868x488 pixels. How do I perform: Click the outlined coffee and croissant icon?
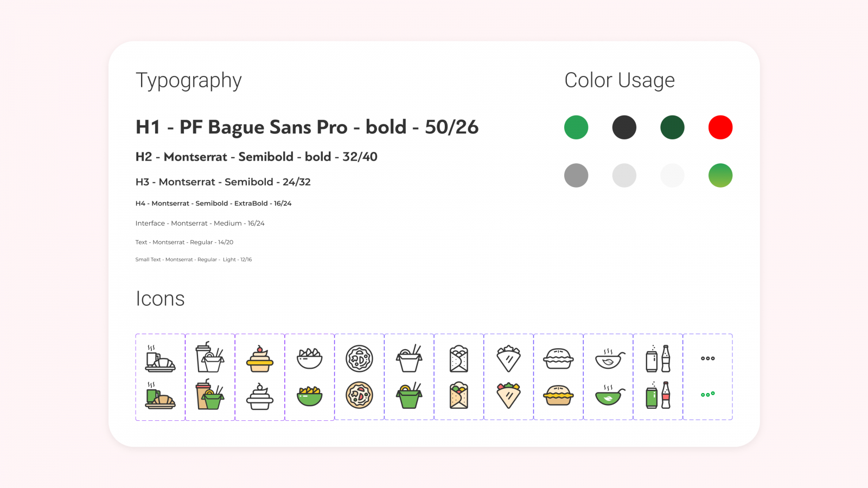(x=160, y=358)
